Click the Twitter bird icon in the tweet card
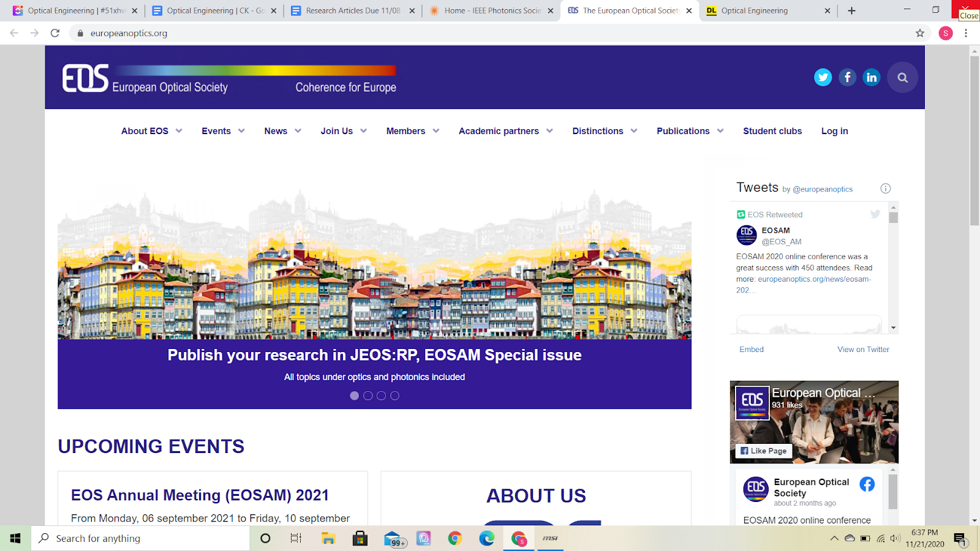Screen dimensions: 980x551 point(875,214)
